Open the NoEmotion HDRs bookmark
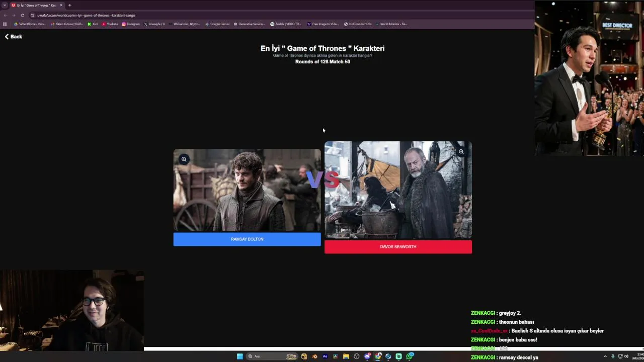The width and height of the screenshot is (644, 362). (358, 24)
